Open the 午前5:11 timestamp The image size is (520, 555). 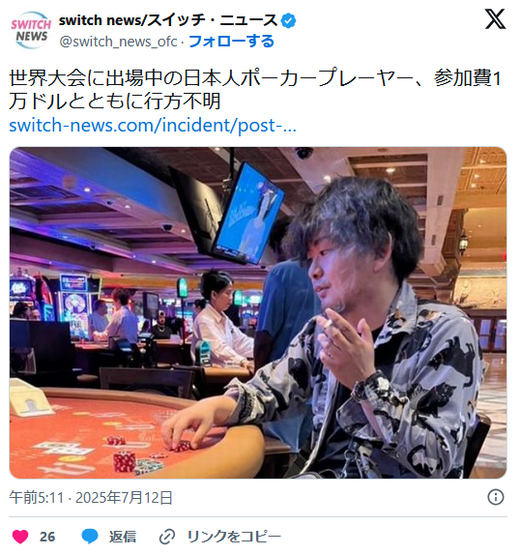click(36, 498)
